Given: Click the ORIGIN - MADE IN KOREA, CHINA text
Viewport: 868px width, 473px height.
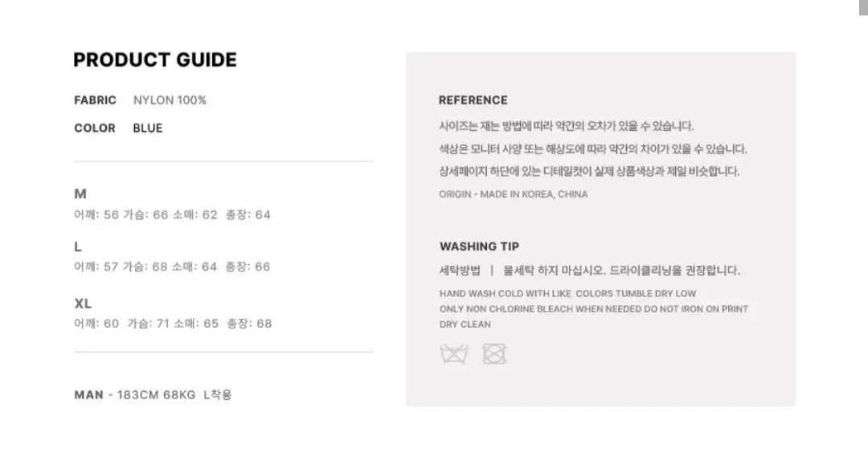Looking at the screenshot, I should [x=513, y=194].
